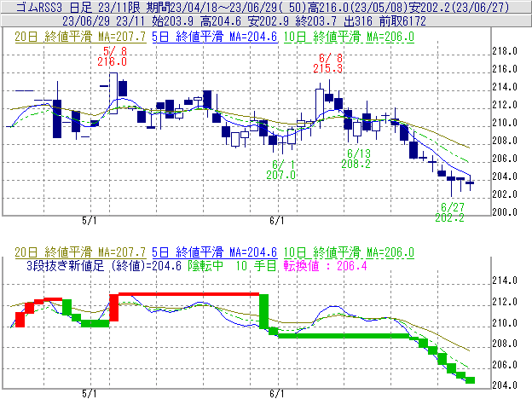Click the 214.0 axis label in lower chart
Viewport: 532px width, 405px height.
click(x=505, y=281)
